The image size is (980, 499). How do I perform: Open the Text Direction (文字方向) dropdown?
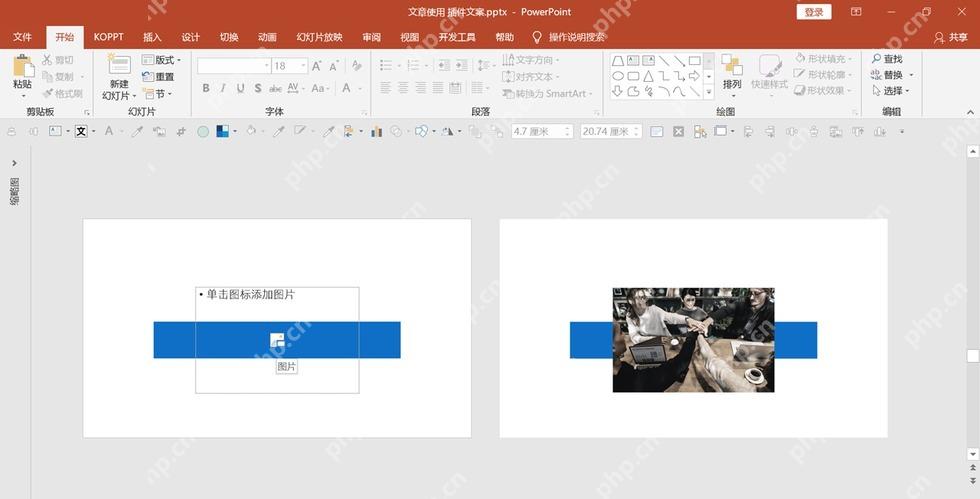click(531, 60)
